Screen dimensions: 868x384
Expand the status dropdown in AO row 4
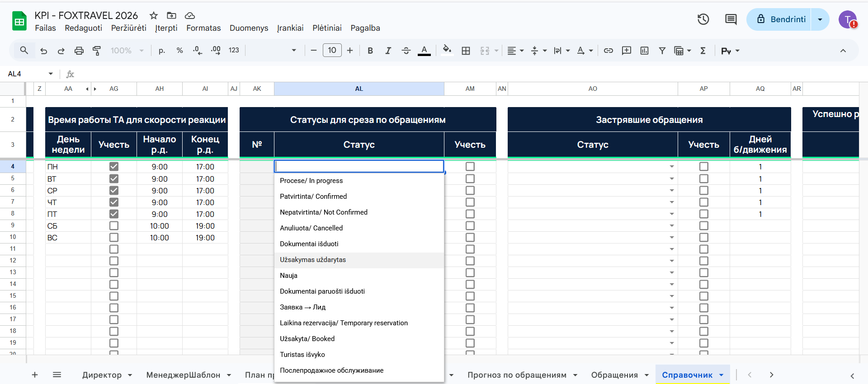(672, 167)
